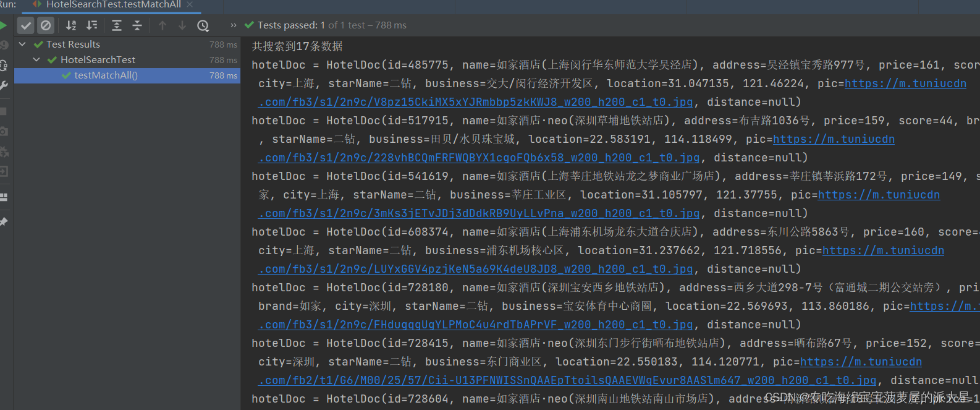Click the stop square sidebar icon
Image resolution: width=980 pixels, height=410 pixels.
point(3,111)
